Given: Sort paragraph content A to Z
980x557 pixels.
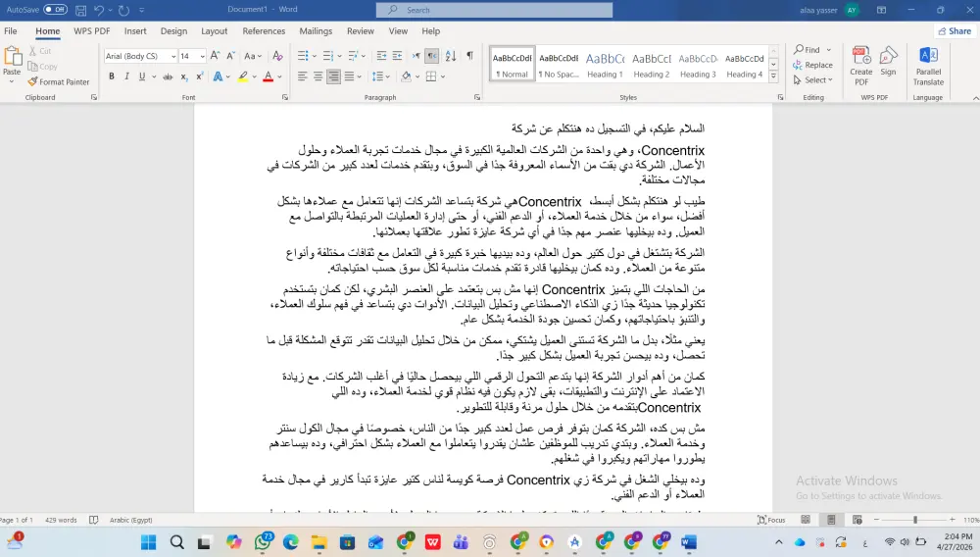Looking at the screenshot, I should [451, 56].
